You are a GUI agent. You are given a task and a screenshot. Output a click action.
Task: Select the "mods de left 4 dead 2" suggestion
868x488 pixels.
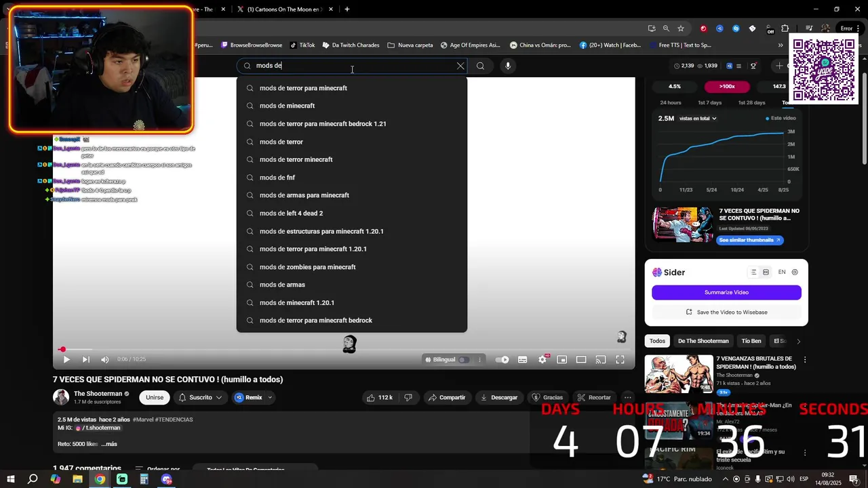352,213
